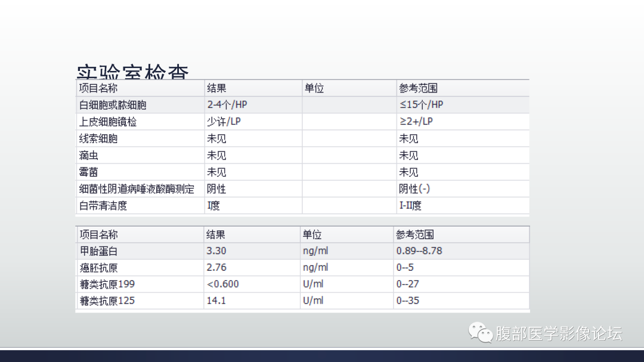
Task: Select "未见" result in the 滴虫 row
Action: click(x=216, y=156)
